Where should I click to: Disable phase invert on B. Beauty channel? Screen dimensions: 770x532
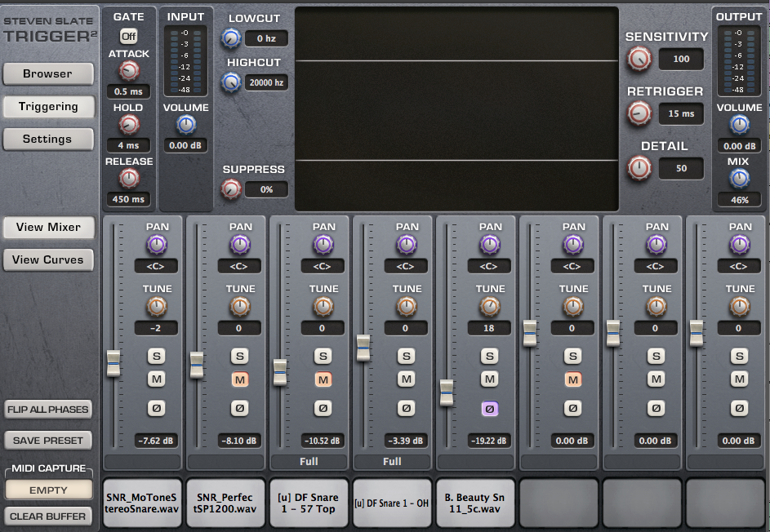point(489,408)
